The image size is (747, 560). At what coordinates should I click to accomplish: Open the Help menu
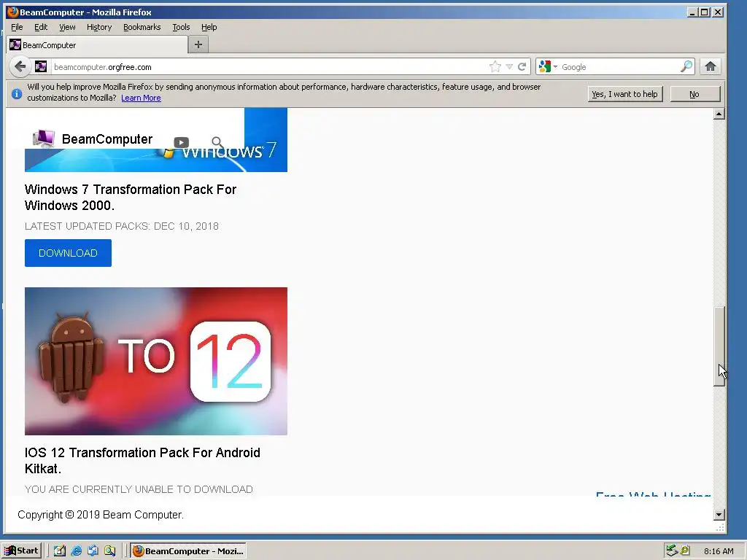209,27
